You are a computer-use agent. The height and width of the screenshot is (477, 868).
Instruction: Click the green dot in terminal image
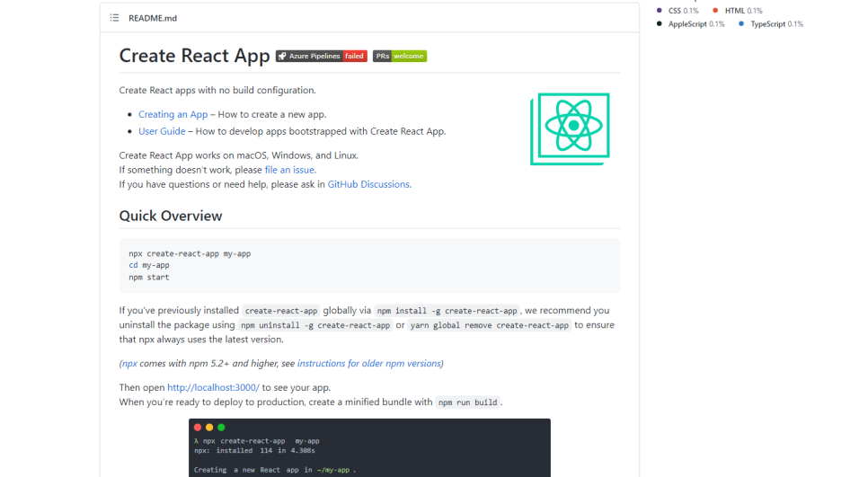click(x=221, y=428)
